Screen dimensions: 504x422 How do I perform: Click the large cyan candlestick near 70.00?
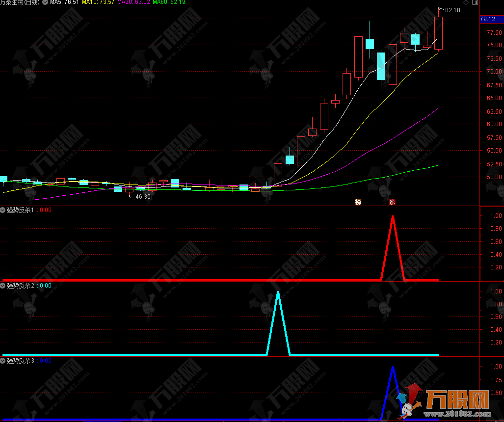381,66
